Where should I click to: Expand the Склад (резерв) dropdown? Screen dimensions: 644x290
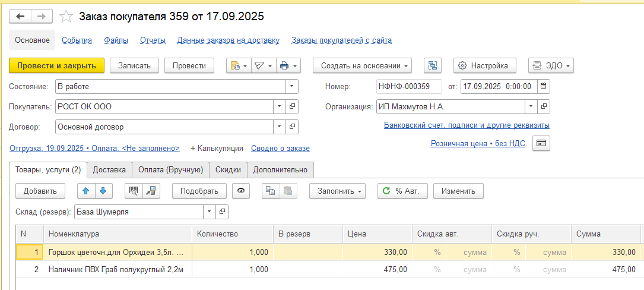coord(209,212)
